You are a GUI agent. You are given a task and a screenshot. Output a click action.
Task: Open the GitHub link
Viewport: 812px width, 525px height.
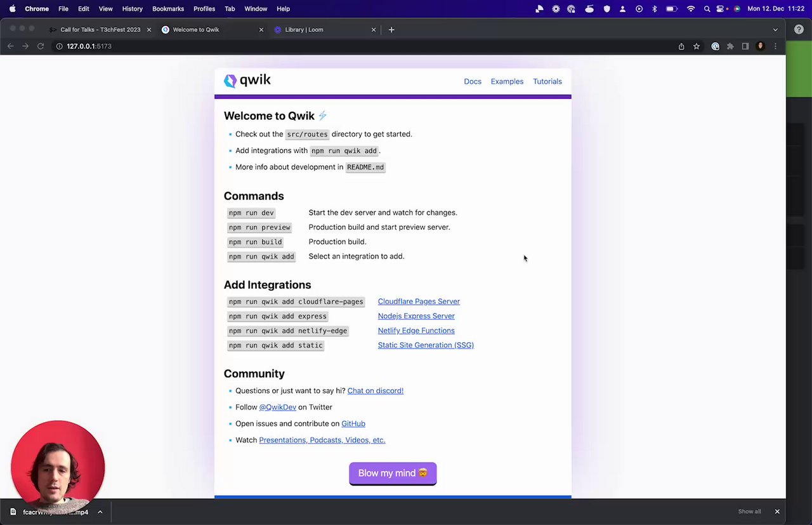pos(353,423)
